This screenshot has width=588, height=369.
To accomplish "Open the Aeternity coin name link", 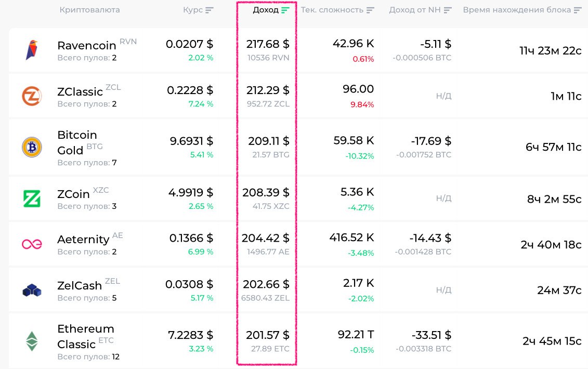I will click(x=83, y=240).
